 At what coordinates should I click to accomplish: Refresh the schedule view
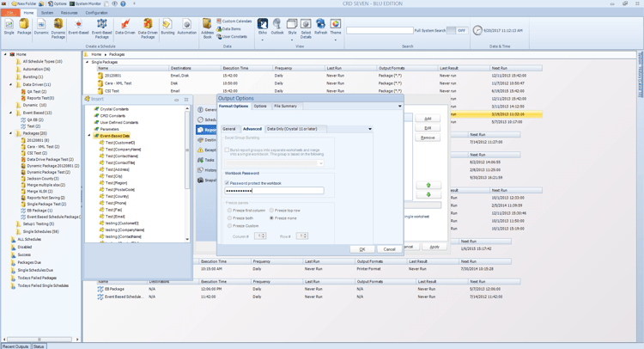321,27
